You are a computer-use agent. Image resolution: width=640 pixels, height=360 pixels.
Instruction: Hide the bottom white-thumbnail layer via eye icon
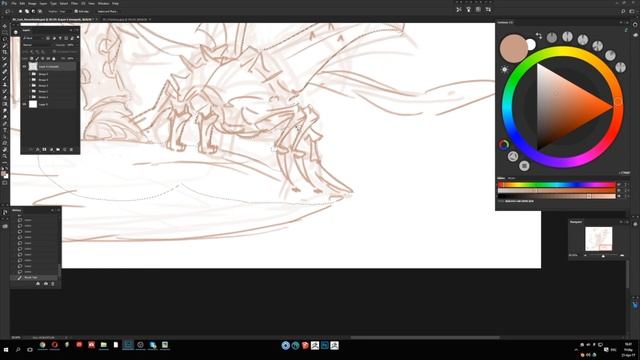coord(24,104)
